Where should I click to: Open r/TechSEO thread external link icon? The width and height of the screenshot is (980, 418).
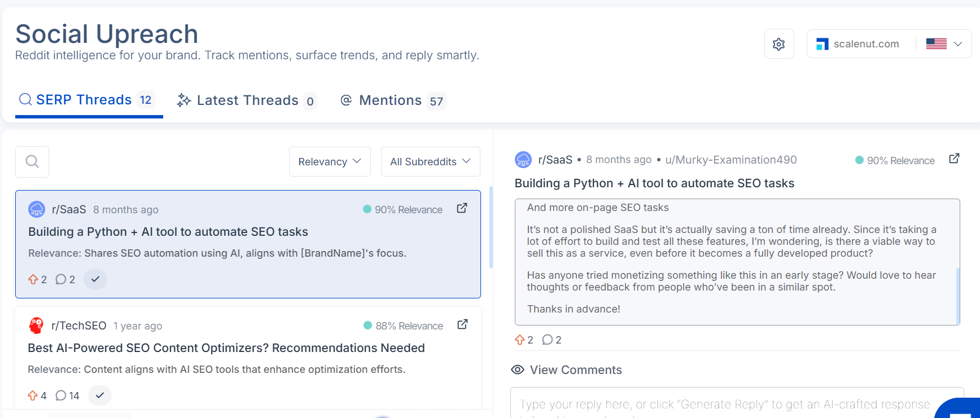(462, 324)
